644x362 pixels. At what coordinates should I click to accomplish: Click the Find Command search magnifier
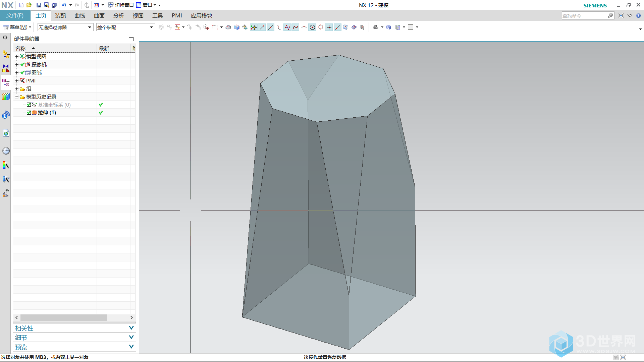click(610, 15)
